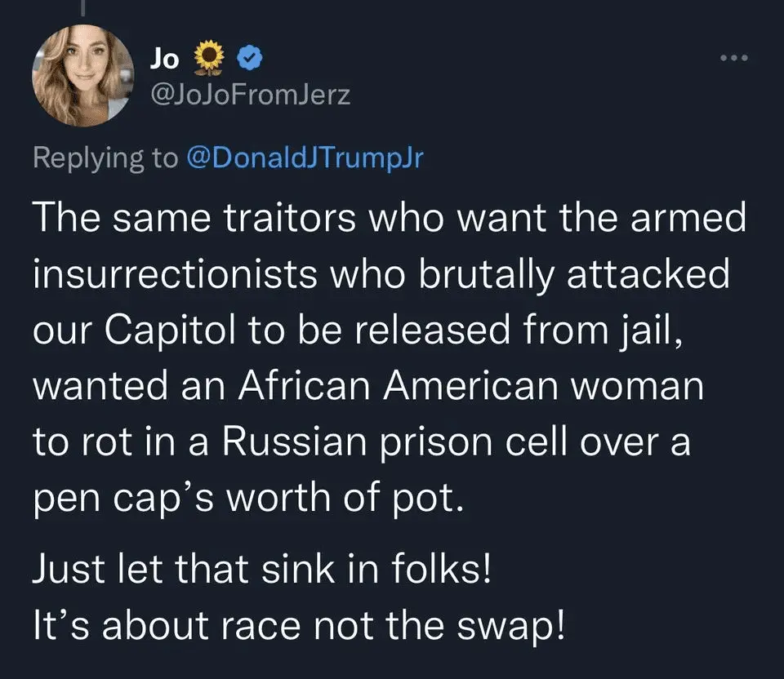Click the line "It's about race not the swap!"
The width and height of the screenshot is (784, 679).
(x=297, y=624)
